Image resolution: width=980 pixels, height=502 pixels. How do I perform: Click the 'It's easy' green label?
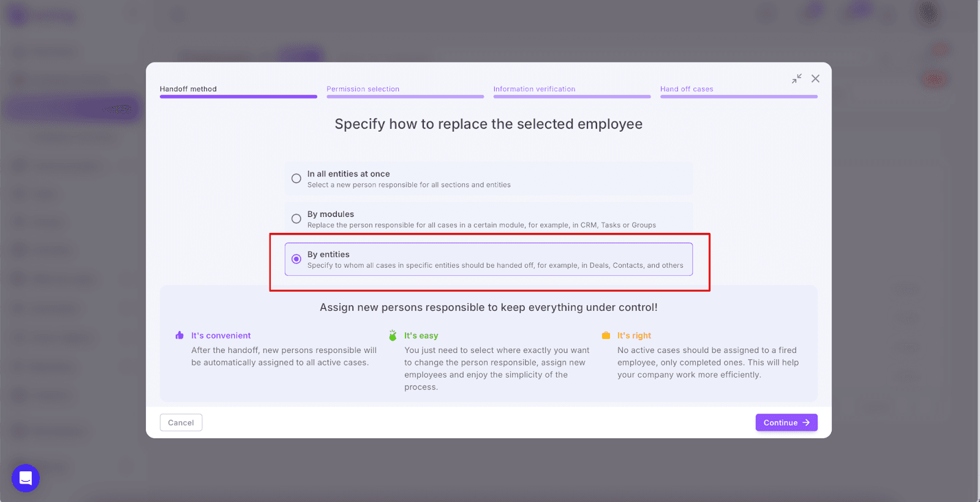(x=421, y=335)
